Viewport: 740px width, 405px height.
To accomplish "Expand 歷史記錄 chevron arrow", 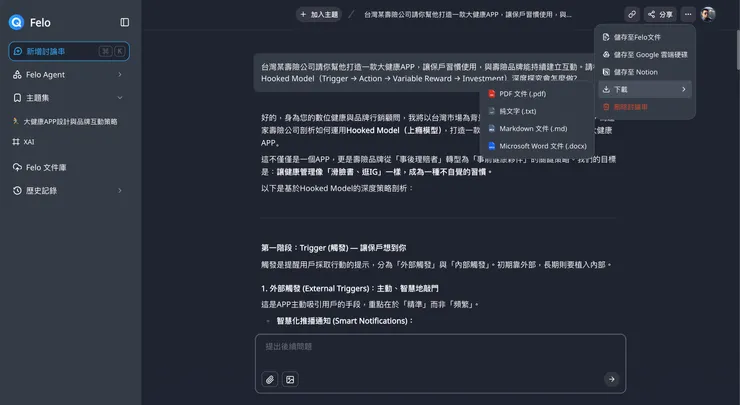I will click(x=119, y=191).
